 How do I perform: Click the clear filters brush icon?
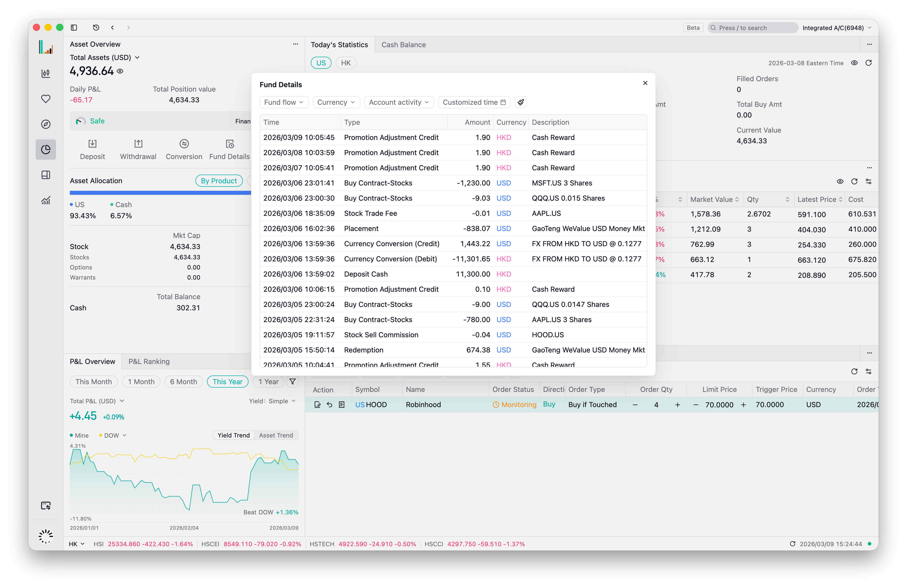521,102
